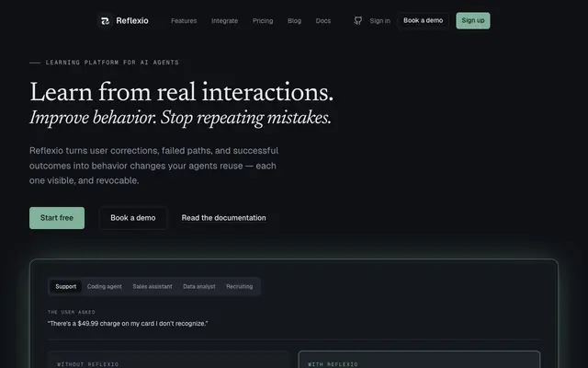The height and width of the screenshot is (368, 588).
Task: Open the GitHub icon link
Action: click(357, 20)
